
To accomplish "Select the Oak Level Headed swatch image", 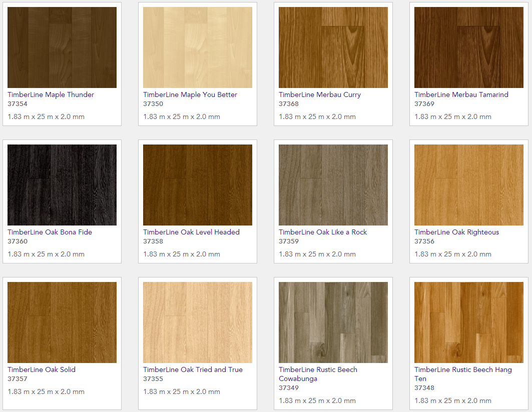I will [198, 185].
